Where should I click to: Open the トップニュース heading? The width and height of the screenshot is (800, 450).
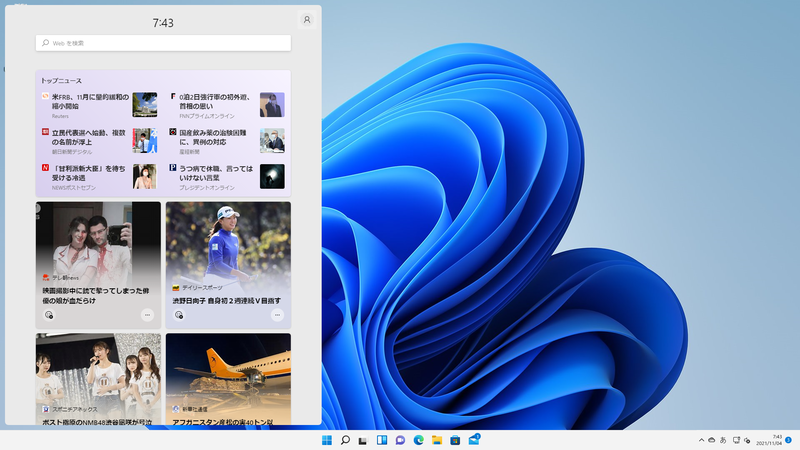point(61,81)
